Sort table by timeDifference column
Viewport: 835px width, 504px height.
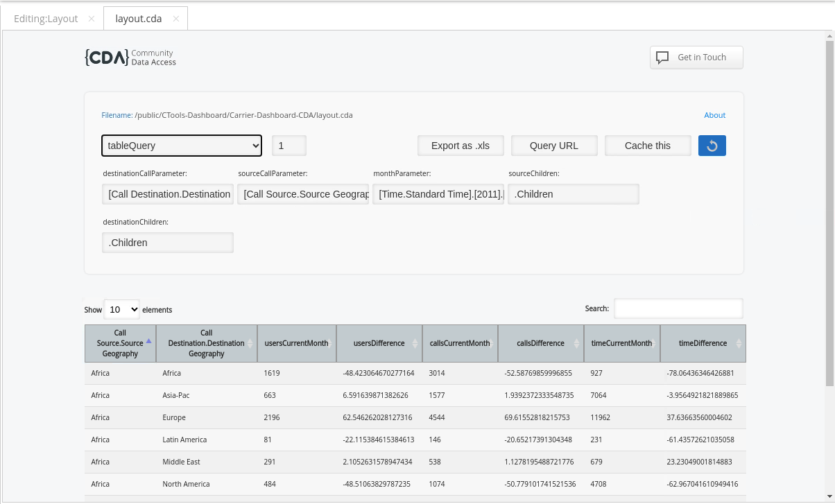(703, 343)
